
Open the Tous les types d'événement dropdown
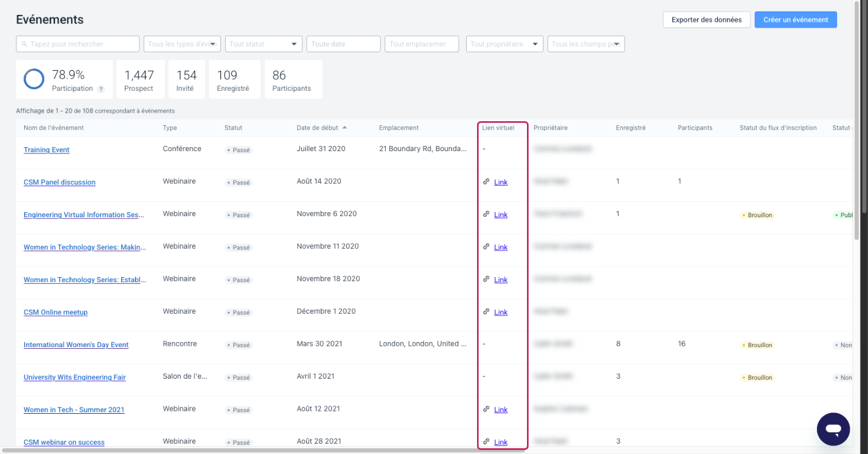click(182, 44)
